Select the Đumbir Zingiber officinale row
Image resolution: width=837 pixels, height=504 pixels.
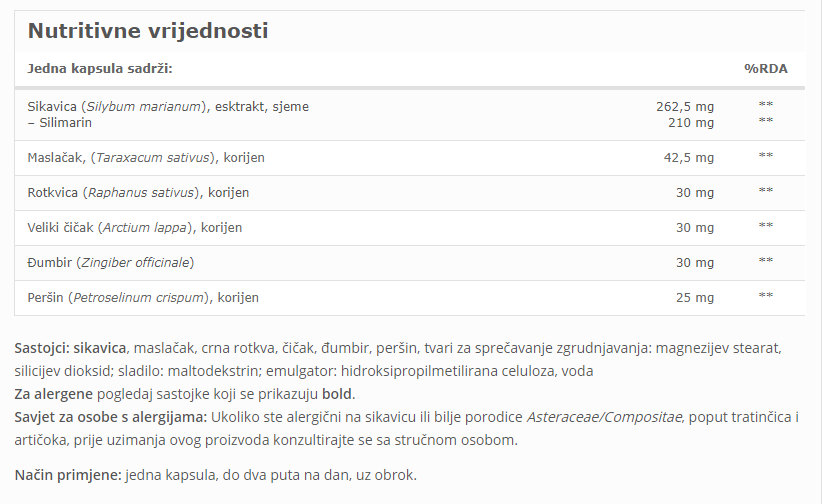(409, 263)
